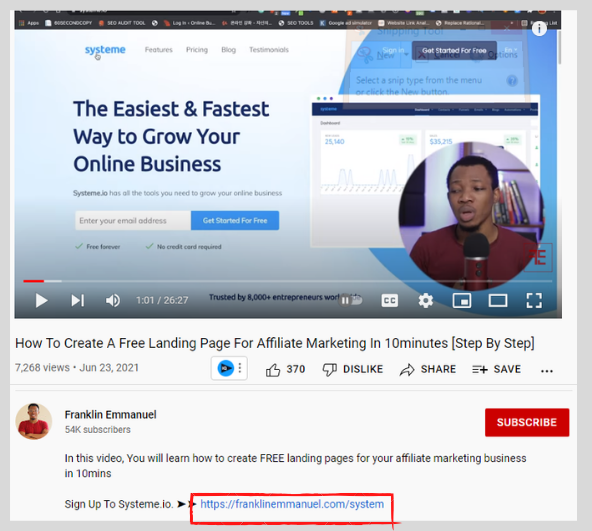Enable theater mode
Screen dimensions: 592x531
[x=498, y=301]
